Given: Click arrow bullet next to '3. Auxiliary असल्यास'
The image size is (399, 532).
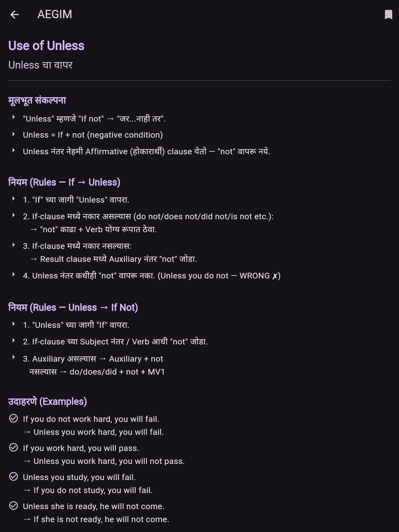Looking at the screenshot, I should point(14,357).
